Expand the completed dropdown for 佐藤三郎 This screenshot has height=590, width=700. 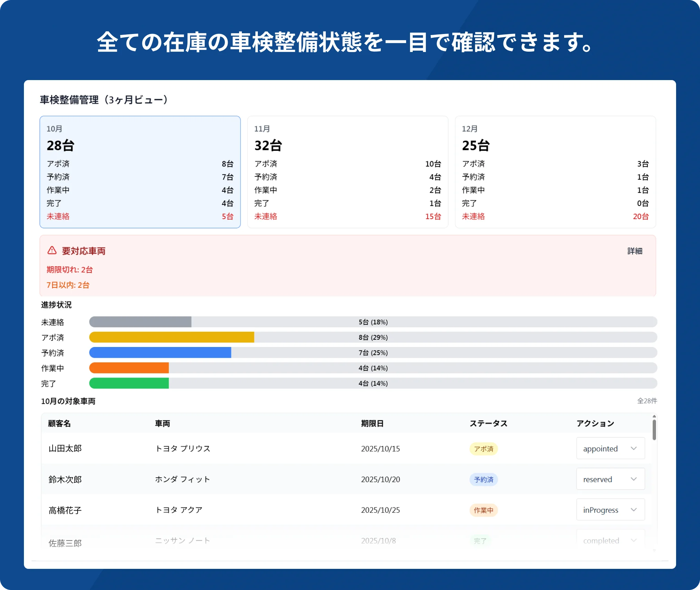click(610, 540)
